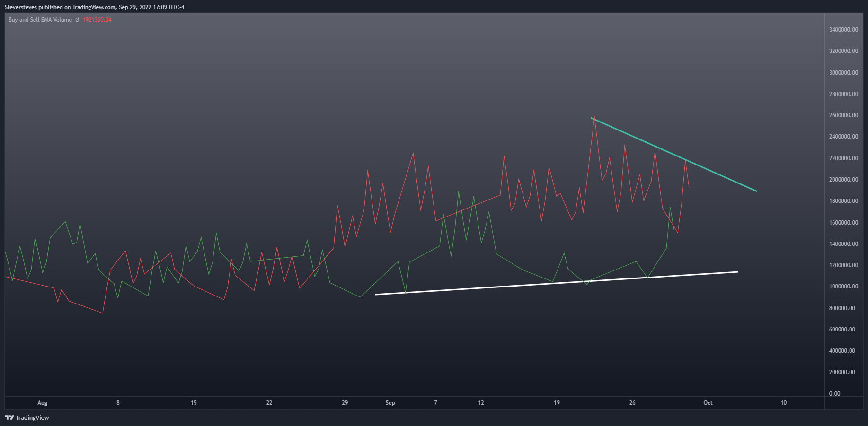868x426 pixels.
Task: Click the 400000.00 price axis label
Action: coord(842,351)
